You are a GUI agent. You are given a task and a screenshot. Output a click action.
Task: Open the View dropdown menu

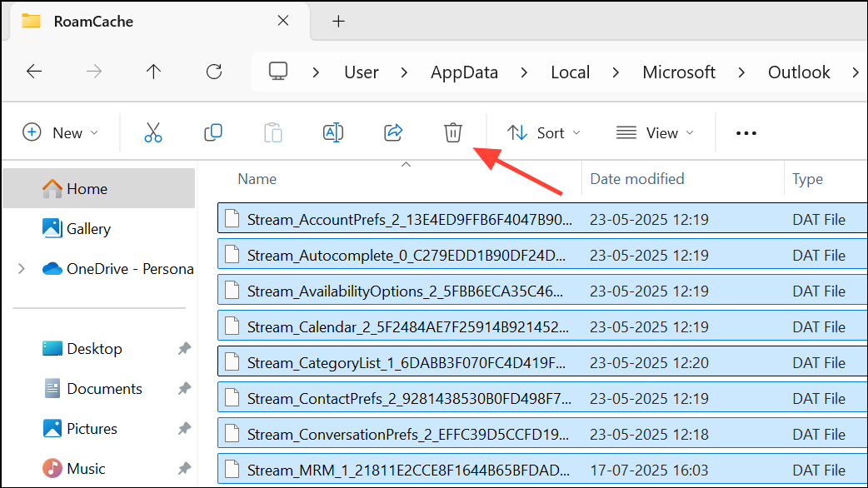pos(654,132)
